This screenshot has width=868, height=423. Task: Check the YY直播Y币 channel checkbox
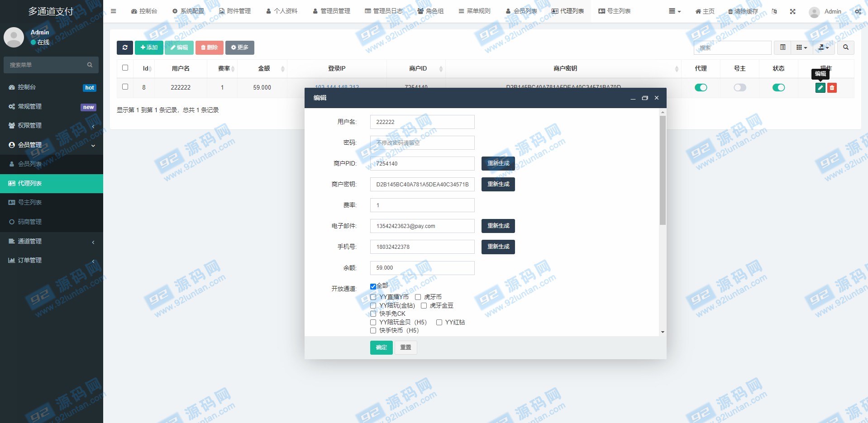click(373, 297)
